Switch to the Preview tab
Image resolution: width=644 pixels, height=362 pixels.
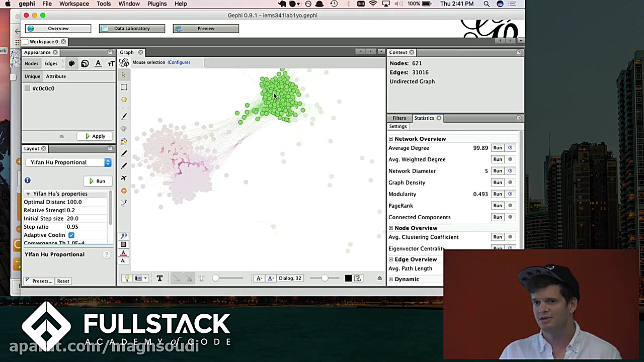coord(206,29)
